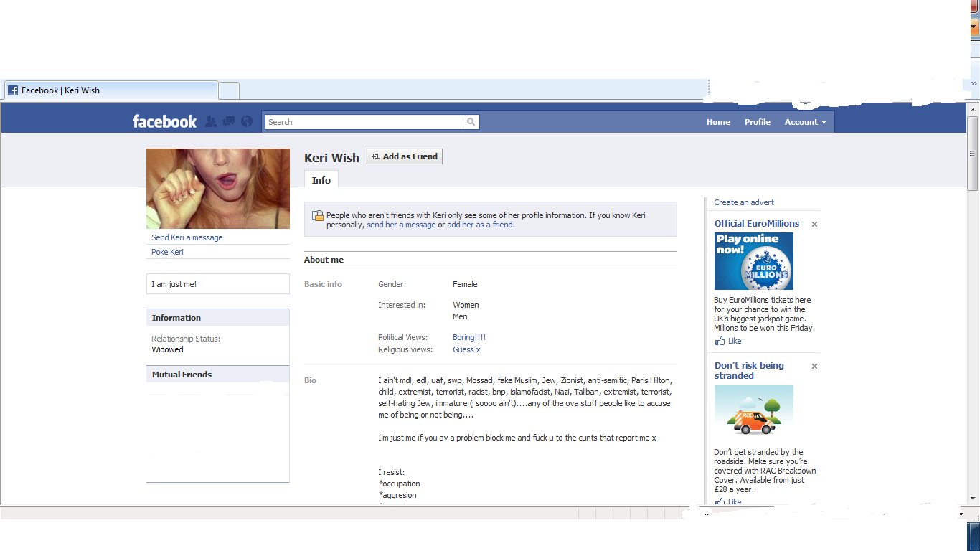980x551 pixels.
Task: Focus the Facebook search field
Action: tap(364, 122)
